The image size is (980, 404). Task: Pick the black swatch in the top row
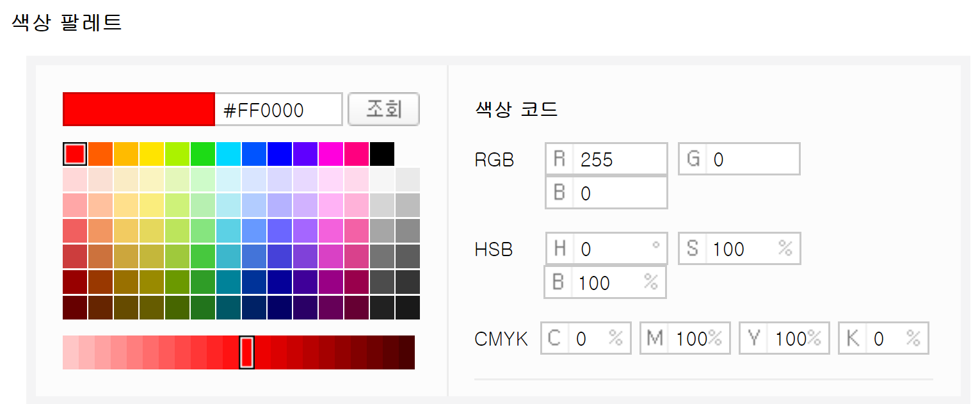click(382, 154)
